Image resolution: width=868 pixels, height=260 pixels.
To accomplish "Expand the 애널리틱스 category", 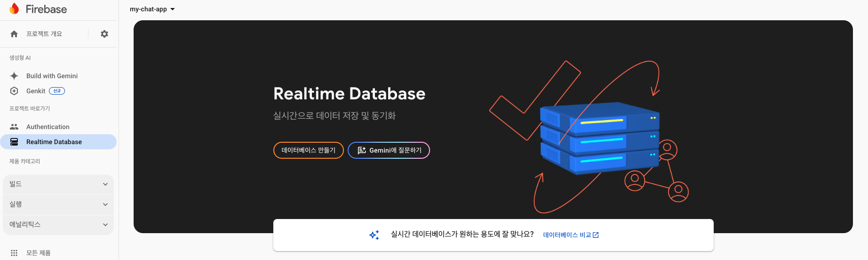I will click(x=58, y=225).
